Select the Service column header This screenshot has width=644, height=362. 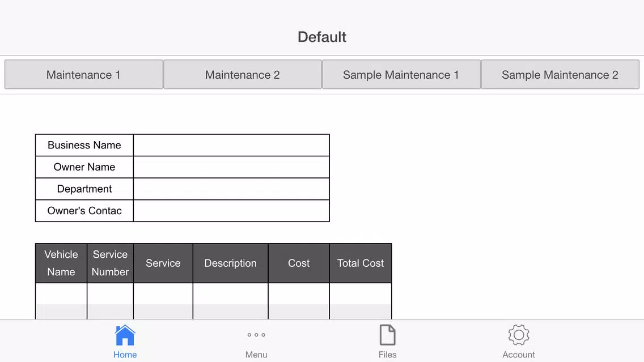163,263
